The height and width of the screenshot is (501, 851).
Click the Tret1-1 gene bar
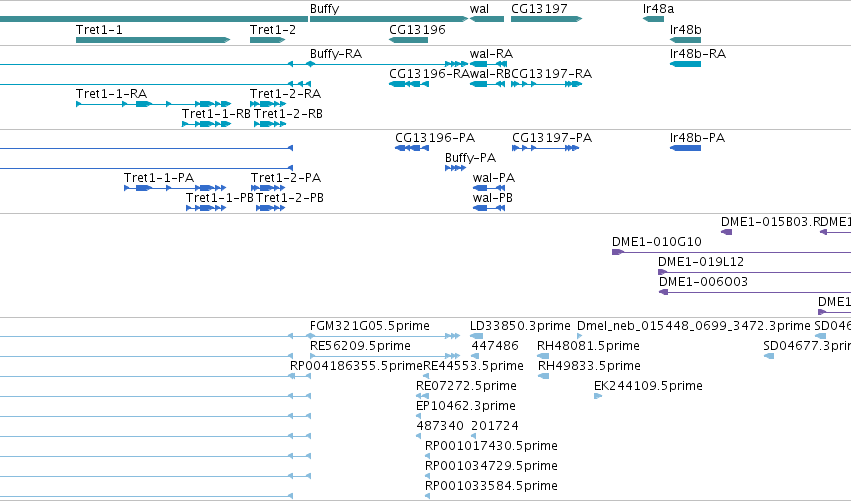pyautogui.click(x=153, y=40)
